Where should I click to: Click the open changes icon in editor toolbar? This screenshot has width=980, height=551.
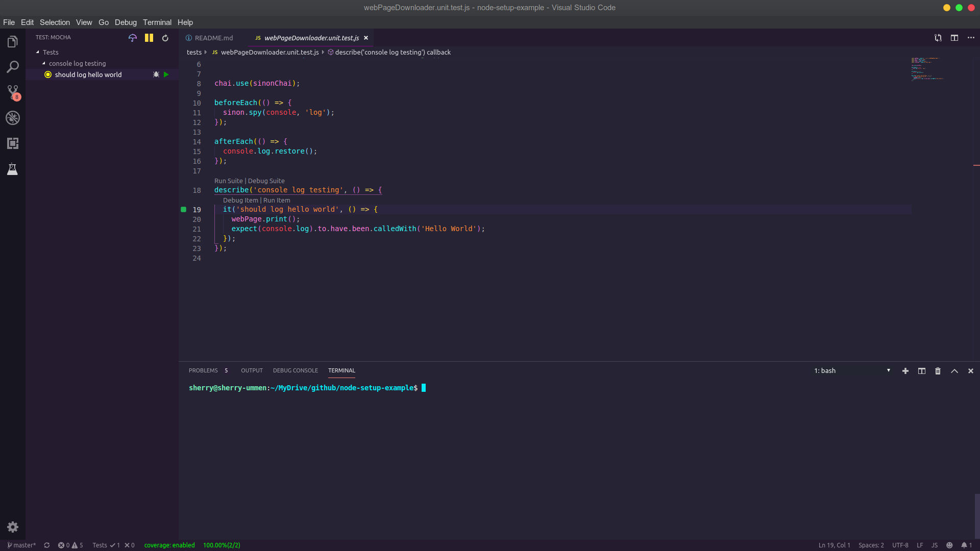pyautogui.click(x=938, y=38)
